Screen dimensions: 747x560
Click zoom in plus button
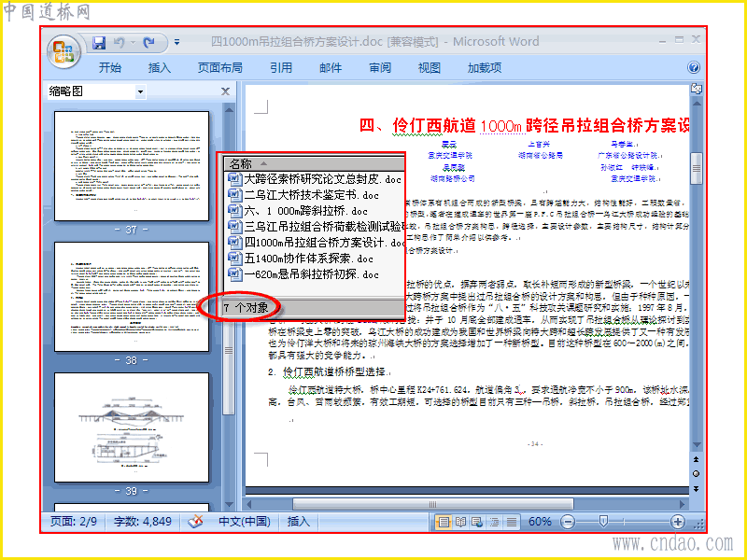(677, 522)
